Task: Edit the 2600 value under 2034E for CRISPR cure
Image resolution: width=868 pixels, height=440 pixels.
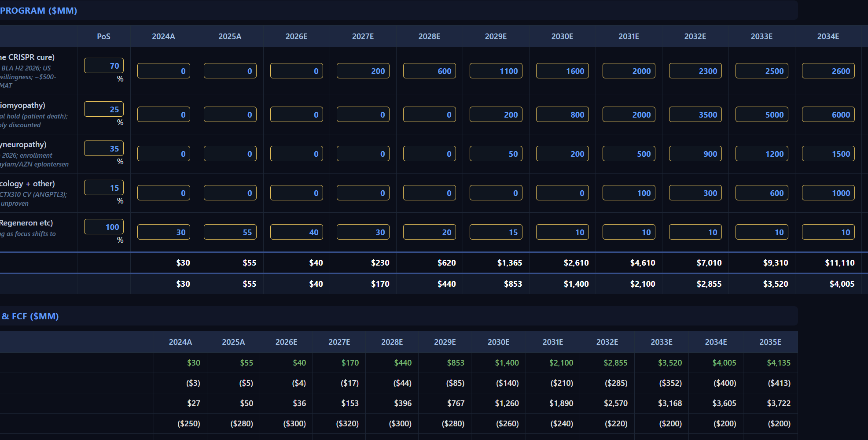Action: pyautogui.click(x=828, y=70)
